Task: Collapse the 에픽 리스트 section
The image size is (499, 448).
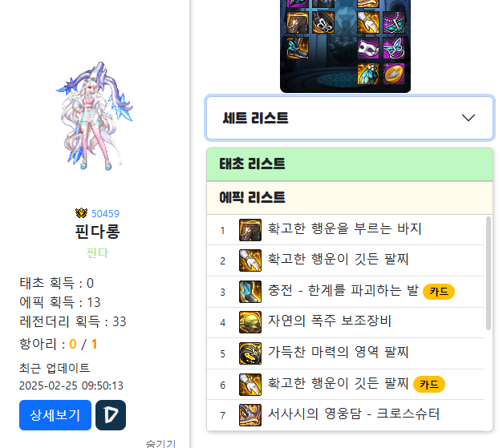Action: click(350, 198)
